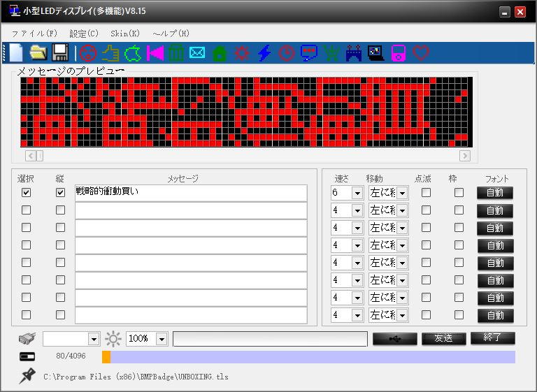Screen dimensions: 537x392
Task: Insert the magenta rewind arrow symbol
Action: point(155,53)
